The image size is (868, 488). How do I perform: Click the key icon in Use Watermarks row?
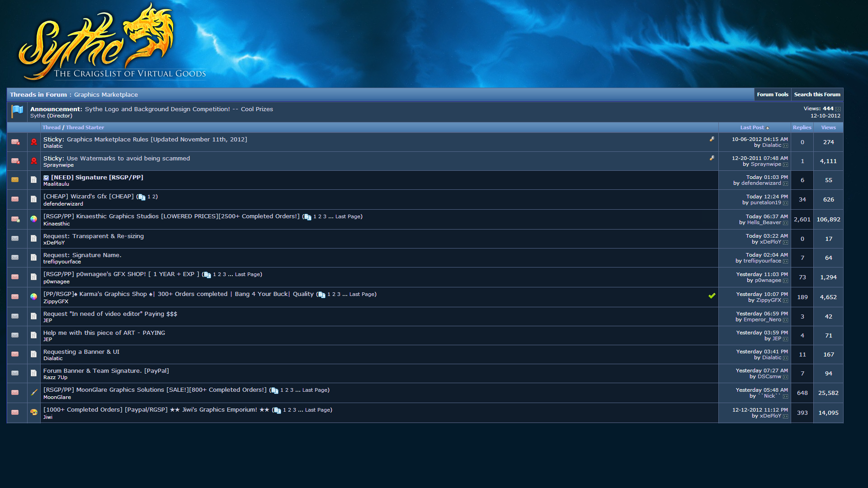point(712,158)
